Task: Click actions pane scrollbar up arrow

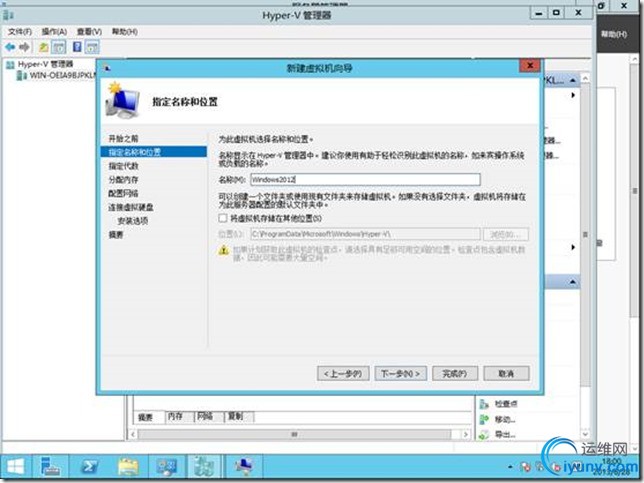Action: [585, 78]
